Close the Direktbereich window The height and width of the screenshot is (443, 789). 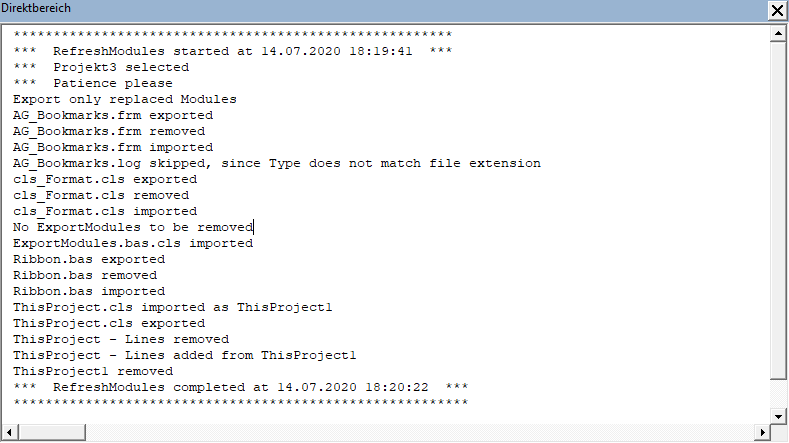click(777, 11)
